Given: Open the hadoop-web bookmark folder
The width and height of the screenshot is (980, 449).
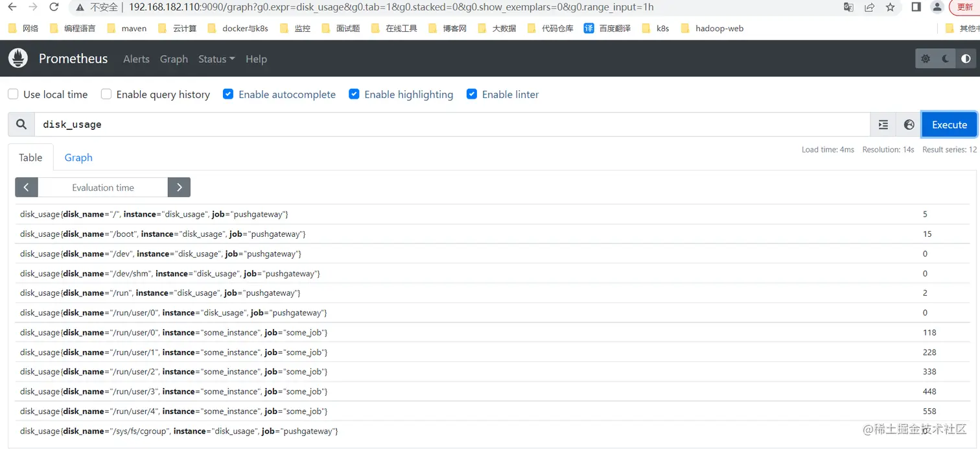Looking at the screenshot, I should [712, 29].
